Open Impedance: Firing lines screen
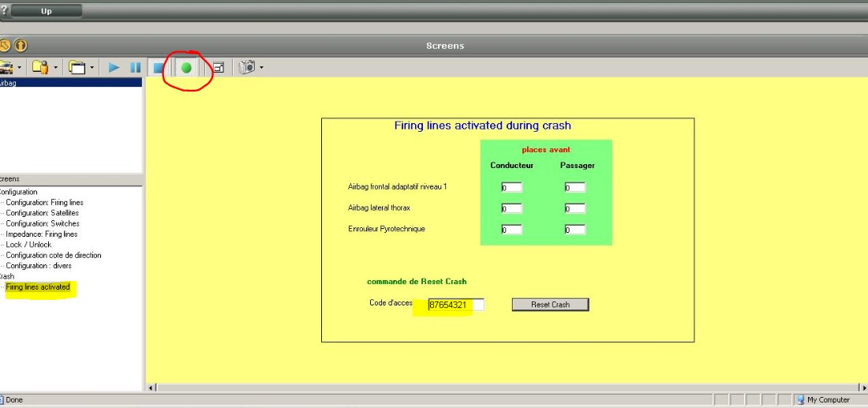Screen dimensions: 868x408 42,234
